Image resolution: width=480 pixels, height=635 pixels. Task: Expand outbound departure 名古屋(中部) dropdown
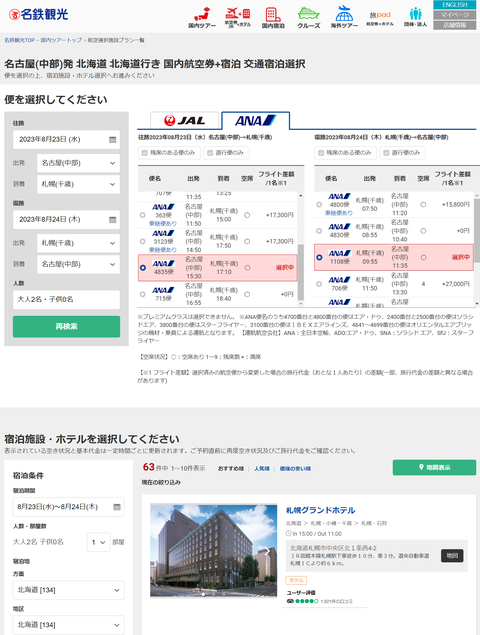click(x=79, y=163)
